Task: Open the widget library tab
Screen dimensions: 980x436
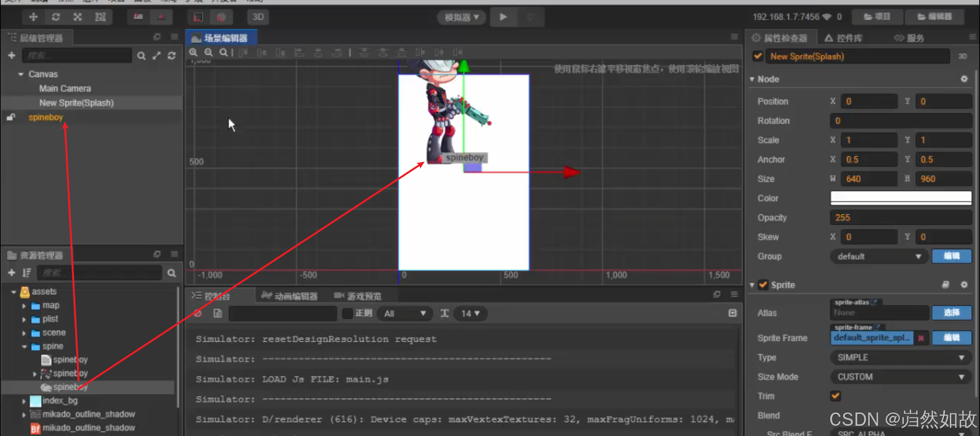Action: pos(844,38)
